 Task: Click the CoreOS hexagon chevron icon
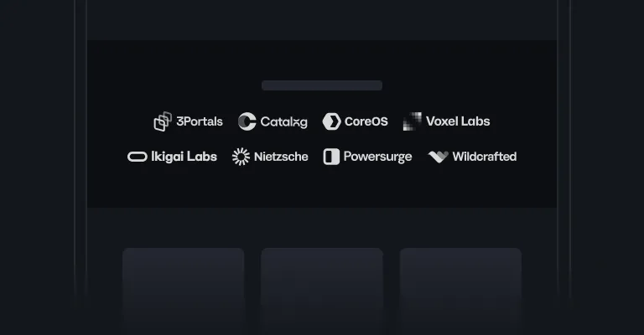click(332, 121)
